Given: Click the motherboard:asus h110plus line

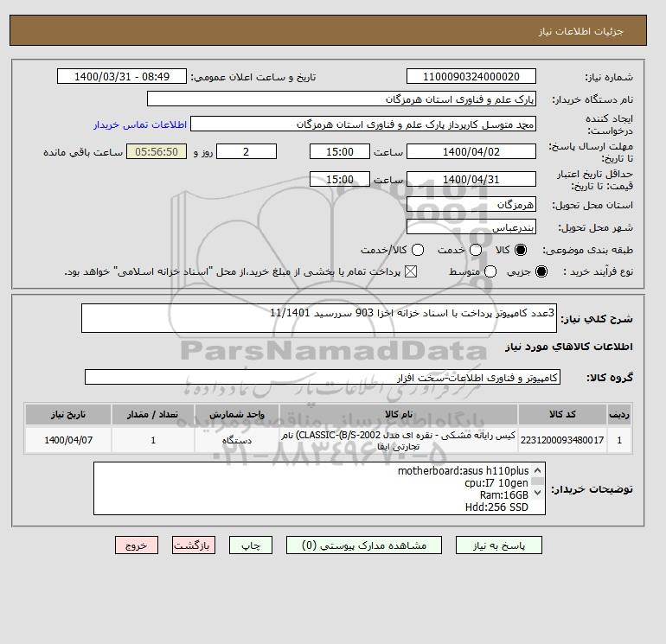Looking at the screenshot, I should [x=463, y=471].
